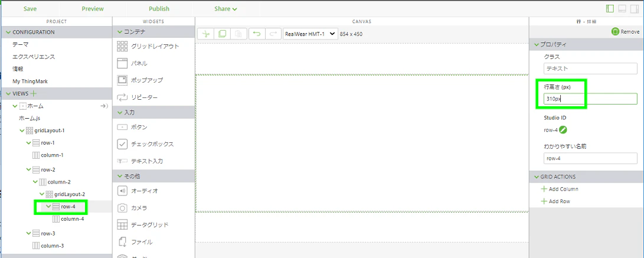This screenshot has width=644, height=258.
Task: Collapse the コンテナ widgets section
Action: (x=119, y=32)
